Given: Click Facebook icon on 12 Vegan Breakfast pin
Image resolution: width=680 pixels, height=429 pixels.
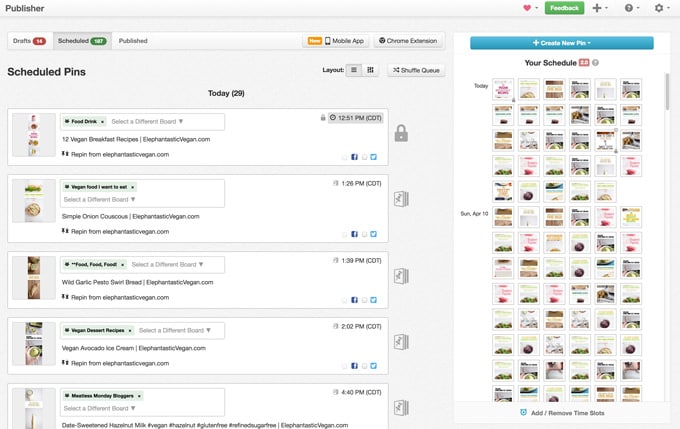Looking at the screenshot, I should click(x=354, y=157).
